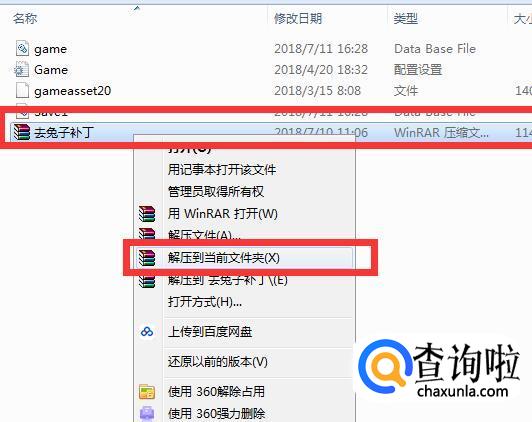Sort files by 类型 column header
The image size is (532, 422).
pyautogui.click(x=405, y=18)
